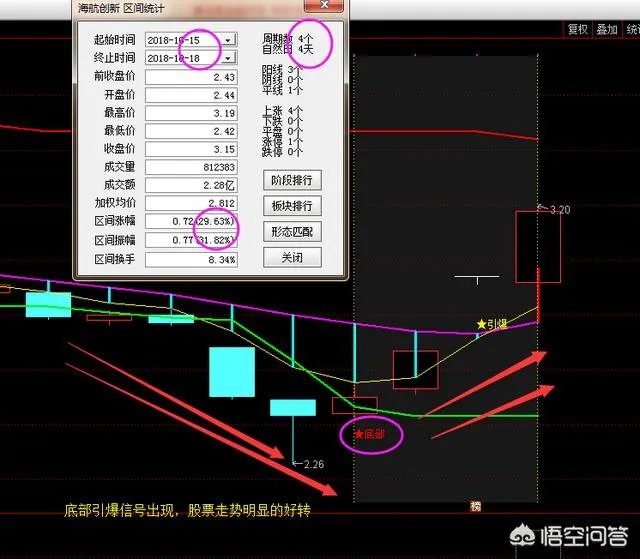Viewport: 640px width, 559px height.
Task: Click the 开盘价 value 2.44
Action: (x=191, y=95)
